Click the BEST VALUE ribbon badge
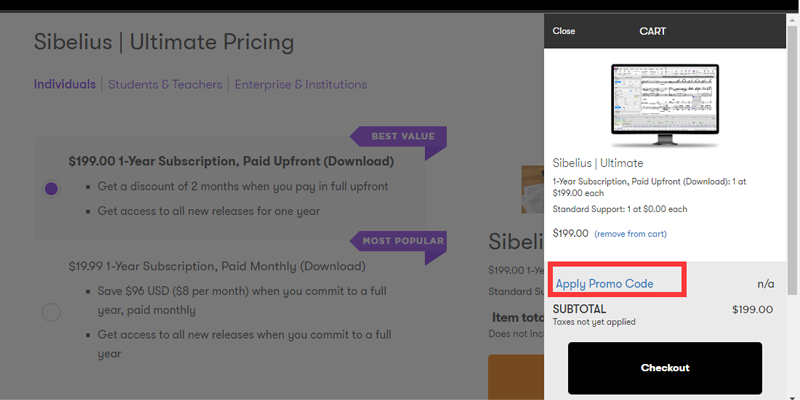800x400 pixels. pos(398,137)
